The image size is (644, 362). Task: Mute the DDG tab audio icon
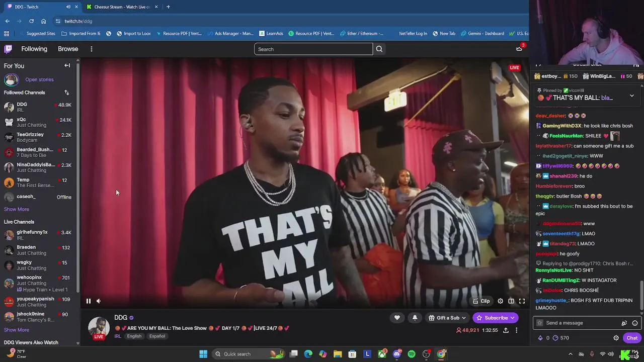[x=68, y=7]
